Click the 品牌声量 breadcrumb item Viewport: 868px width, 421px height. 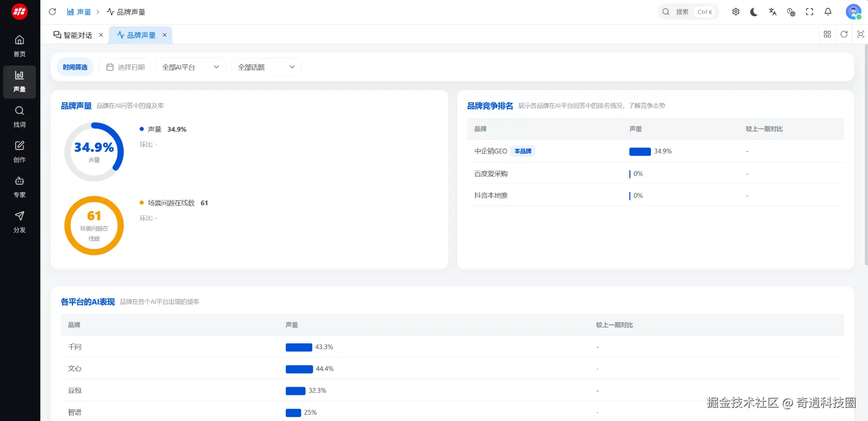pos(126,12)
